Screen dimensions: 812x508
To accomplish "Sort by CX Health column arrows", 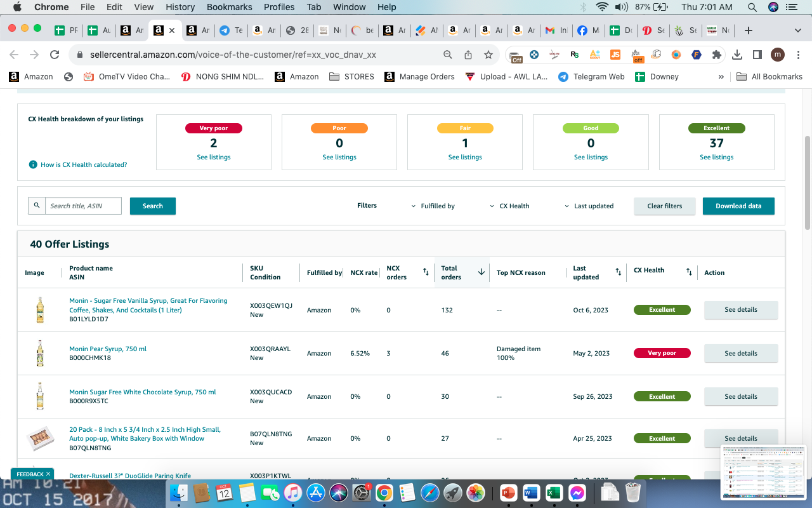I will [689, 272].
